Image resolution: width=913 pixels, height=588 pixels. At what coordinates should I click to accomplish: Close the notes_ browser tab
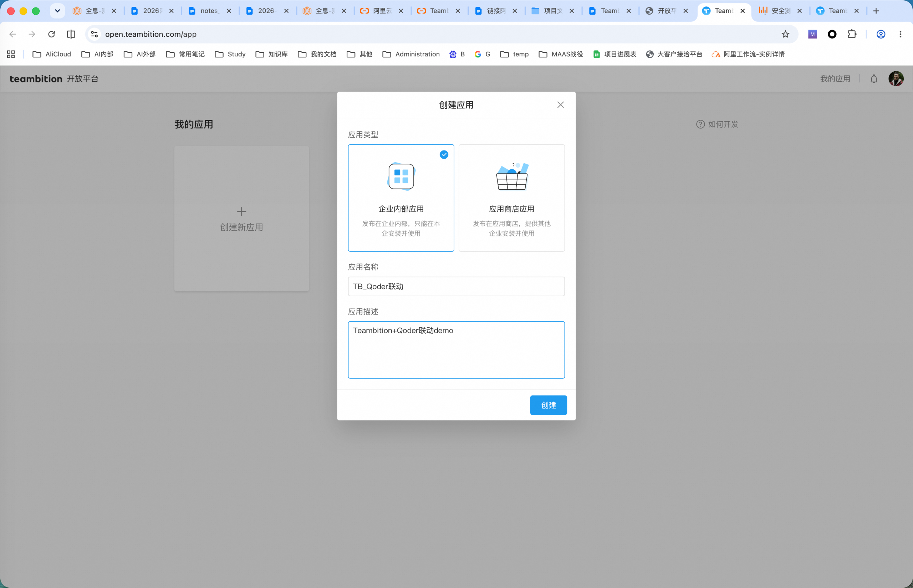[229, 11]
